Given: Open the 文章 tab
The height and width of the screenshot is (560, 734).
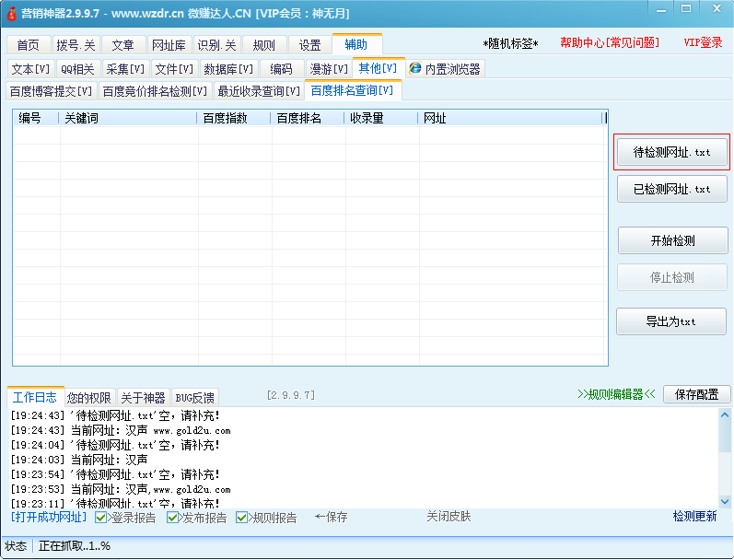Looking at the screenshot, I should (x=123, y=45).
